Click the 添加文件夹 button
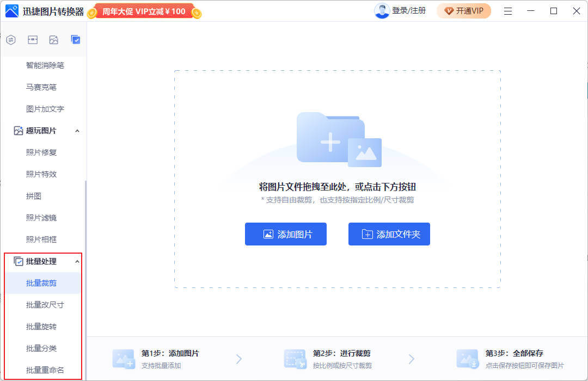 pos(389,234)
